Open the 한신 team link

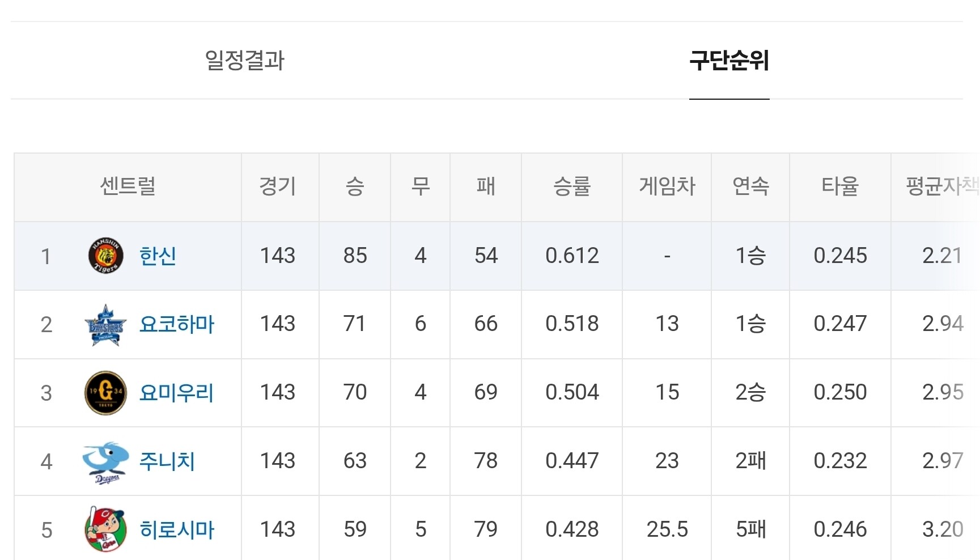(158, 256)
